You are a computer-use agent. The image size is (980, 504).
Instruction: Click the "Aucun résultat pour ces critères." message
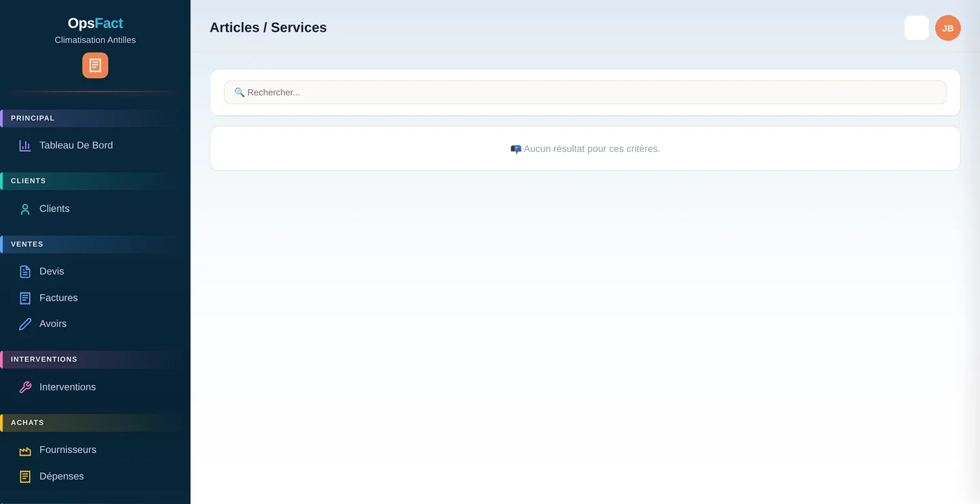[x=585, y=148]
